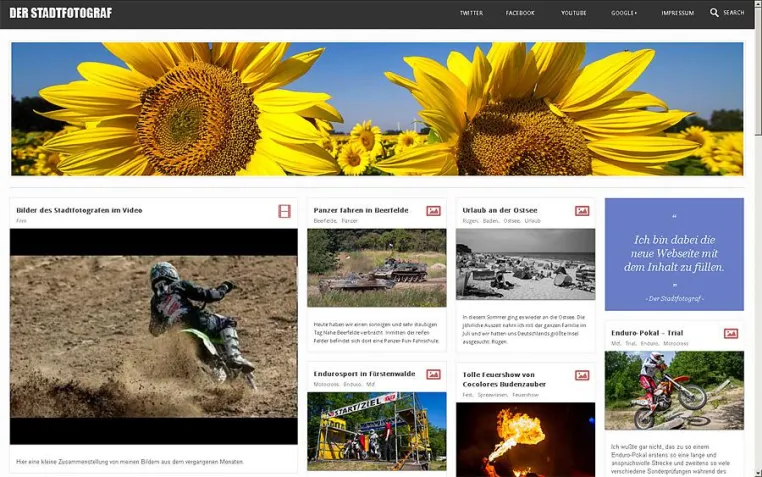Open the black-and-white beach photo

click(525, 264)
